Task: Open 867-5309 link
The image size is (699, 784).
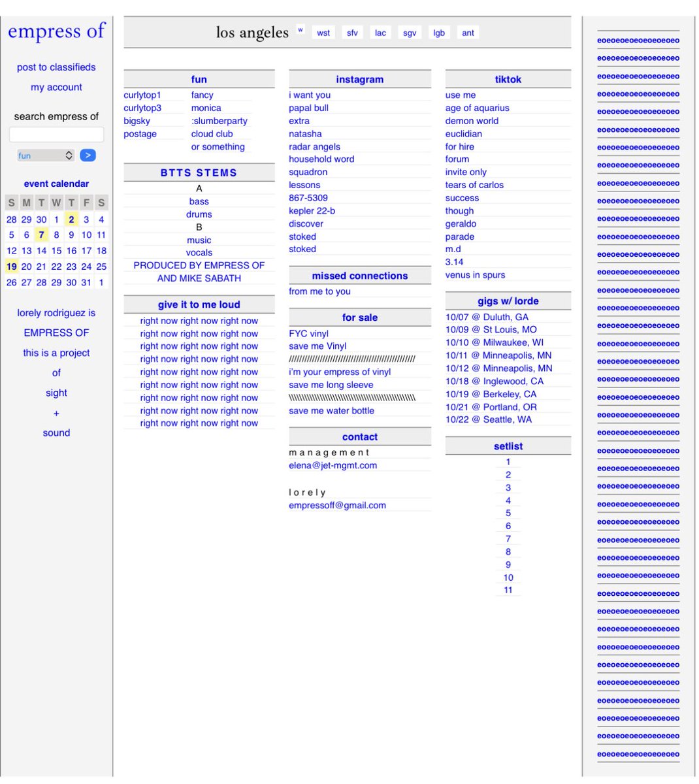Action: (x=308, y=198)
